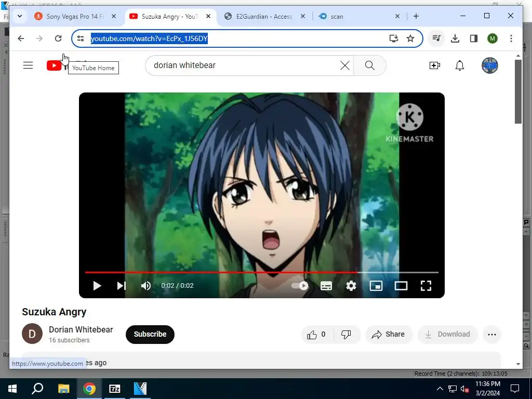This screenshot has height=399, width=532.
Task: Open 7-Zip from the taskbar
Action: [115, 389]
